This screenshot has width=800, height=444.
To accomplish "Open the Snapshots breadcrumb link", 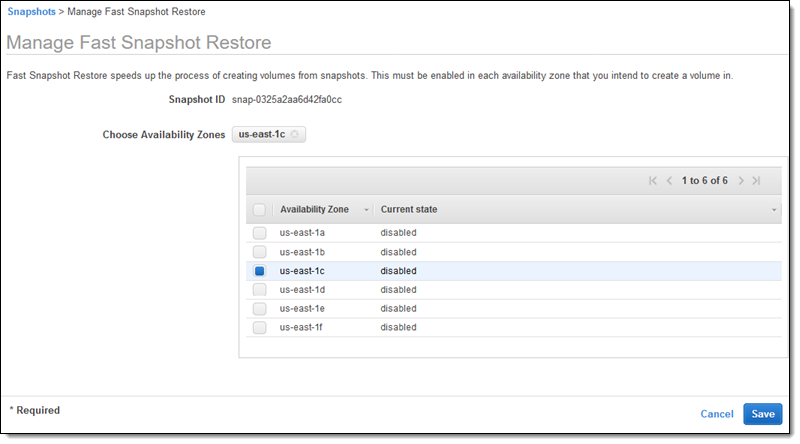I will pyautogui.click(x=31, y=12).
